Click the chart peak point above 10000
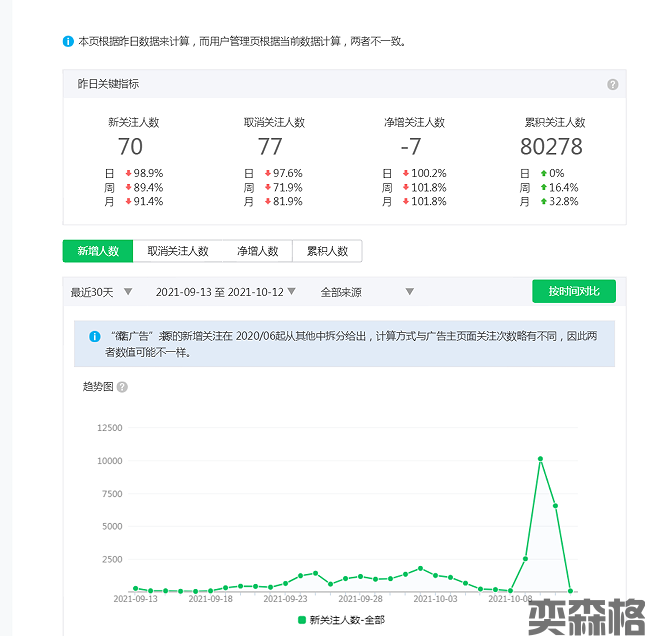The height and width of the screenshot is (636, 645). point(540,459)
